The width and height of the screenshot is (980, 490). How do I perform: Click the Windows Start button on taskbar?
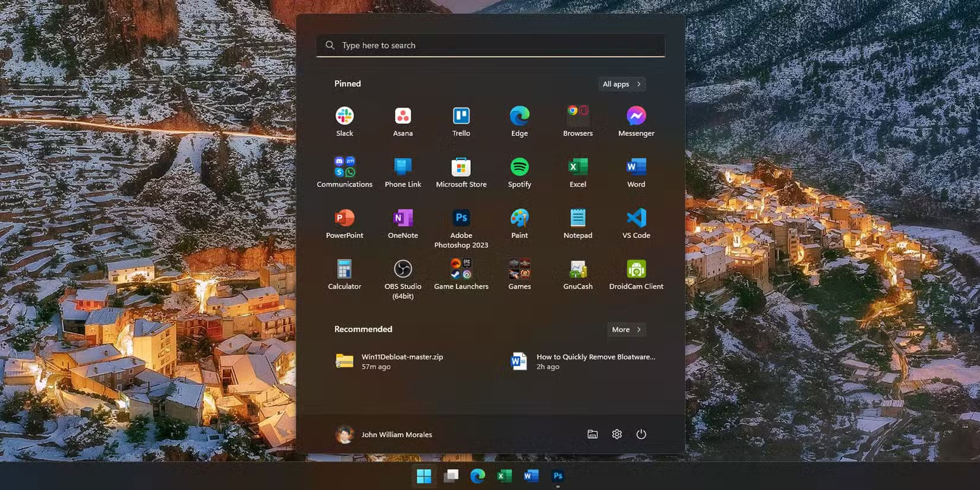[x=424, y=476]
